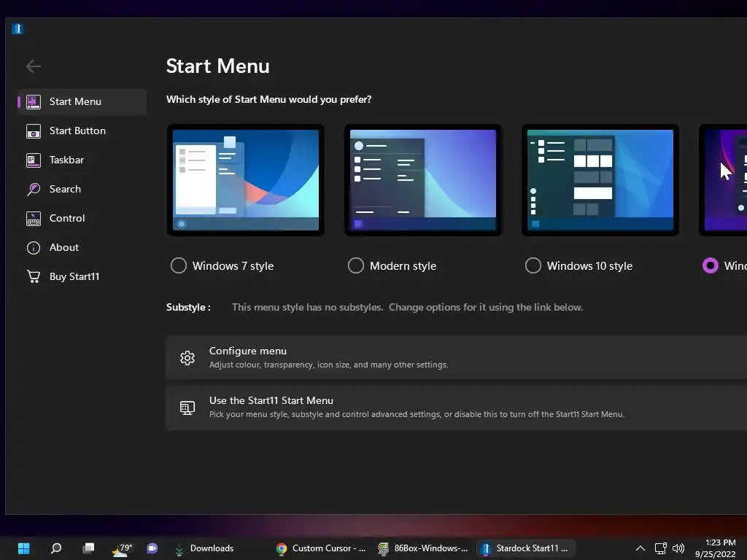The width and height of the screenshot is (747, 560).
Task: Switch to 86Box-Windows taskbar window
Action: 423,548
